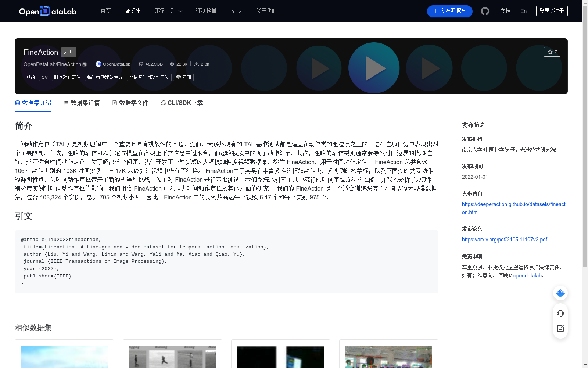588x368 pixels.
Task: Open the first similar dataset sky thumbnail
Action: coord(64,357)
